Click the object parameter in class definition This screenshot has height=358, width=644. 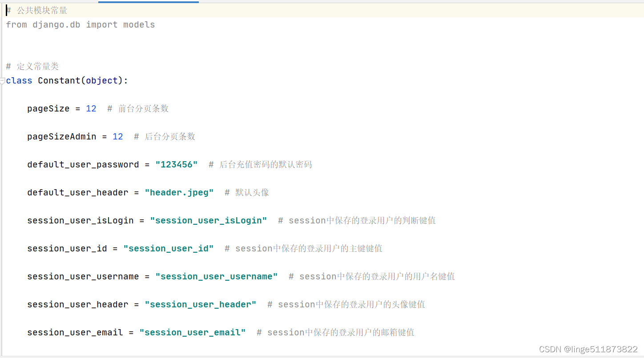pyautogui.click(x=101, y=80)
